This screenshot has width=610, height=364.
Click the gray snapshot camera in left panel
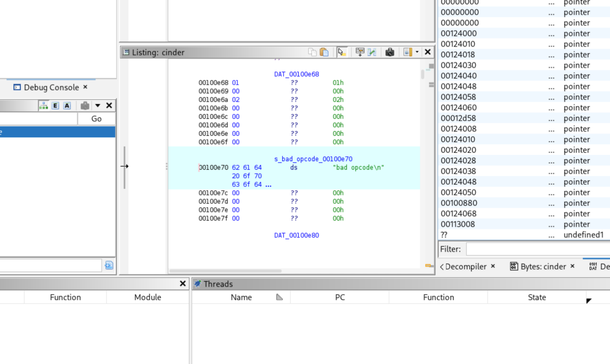[85, 106]
